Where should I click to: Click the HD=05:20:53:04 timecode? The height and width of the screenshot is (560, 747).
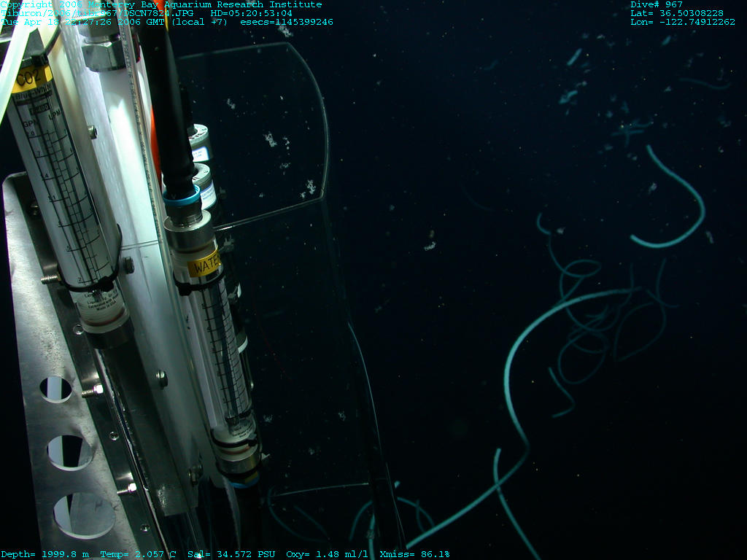(251, 13)
